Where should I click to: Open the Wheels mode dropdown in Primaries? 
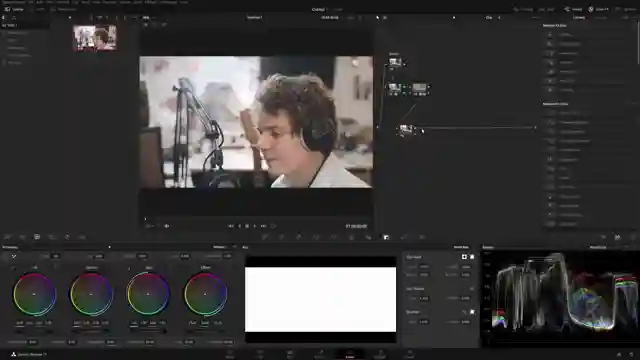[224, 247]
